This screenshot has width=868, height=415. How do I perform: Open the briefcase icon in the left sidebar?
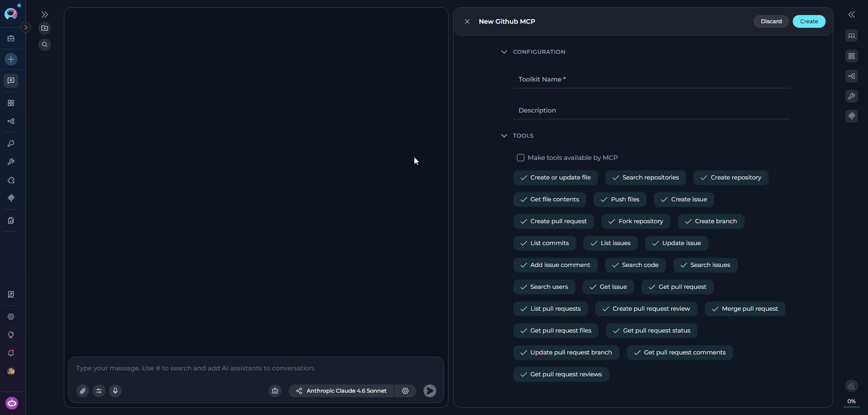(11, 39)
